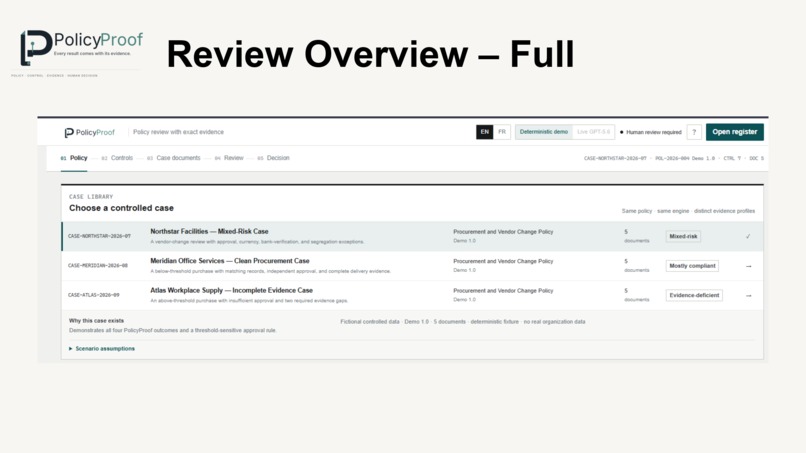Click the Evidence-deficient badge

[x=694, y=295]
